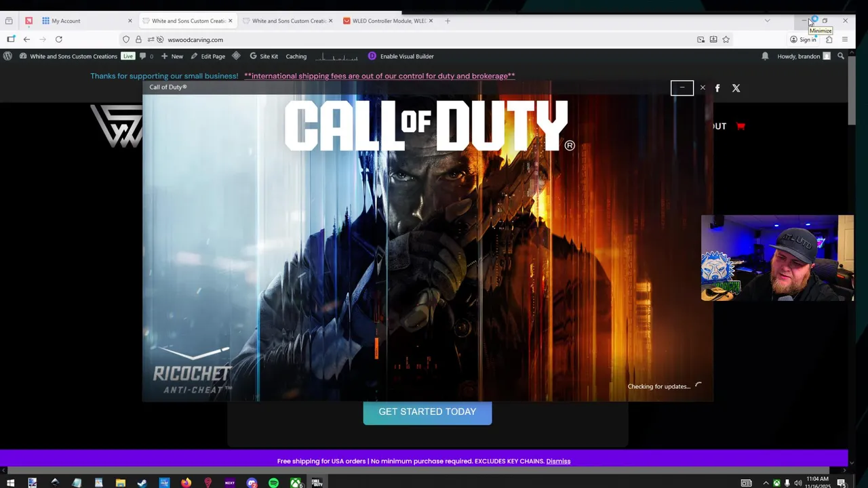Click the wswoodcarving.com address field

pos(407,39)
